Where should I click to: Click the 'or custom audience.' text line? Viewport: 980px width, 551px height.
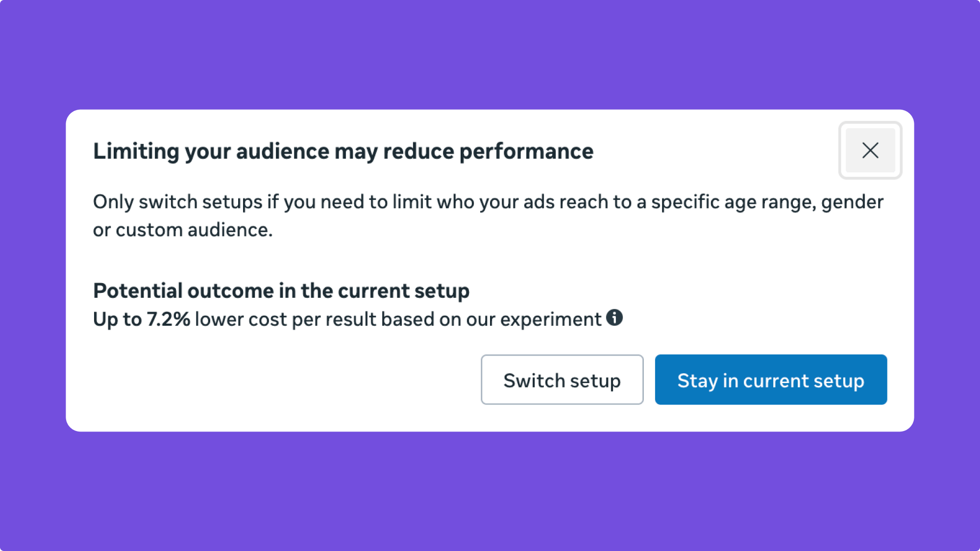(x=183, y=230)
